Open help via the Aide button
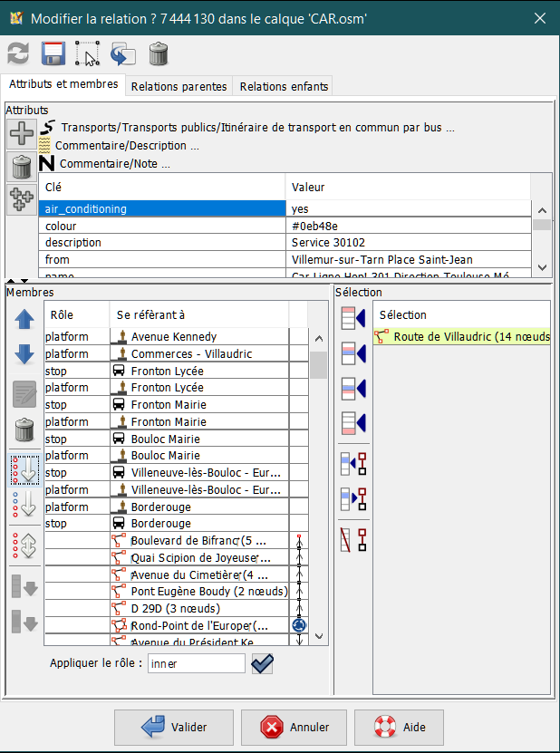This screenshot has width=560, height=753. pos(399,727)
